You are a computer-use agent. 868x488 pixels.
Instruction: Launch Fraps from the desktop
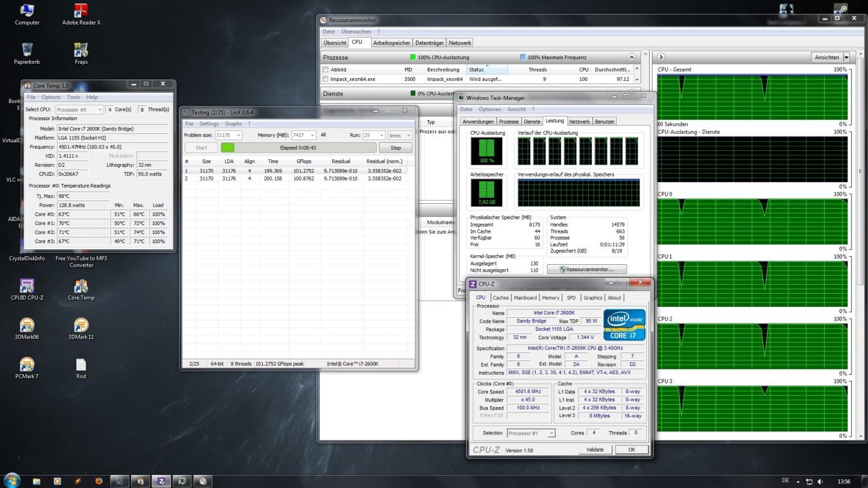(x=81, y=54)
